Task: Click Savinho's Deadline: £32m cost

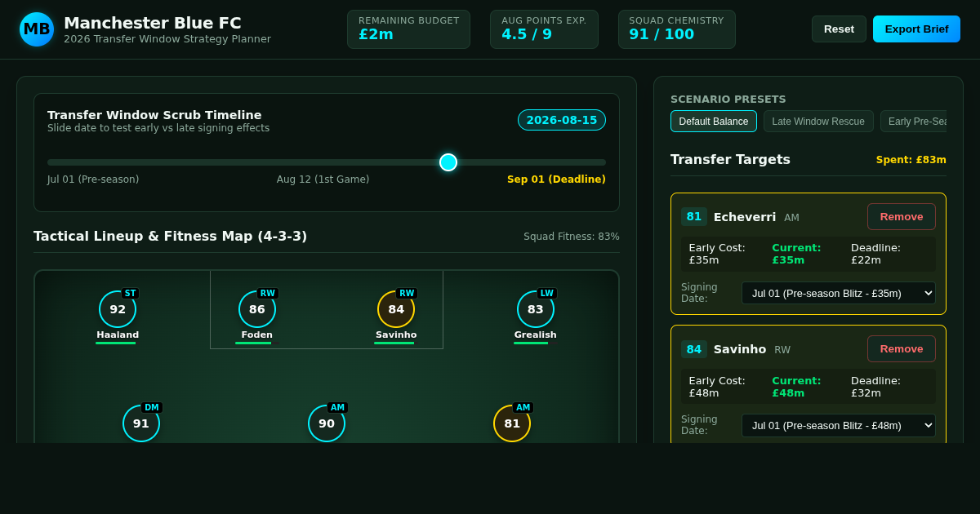Action: (x=875, y=386)
